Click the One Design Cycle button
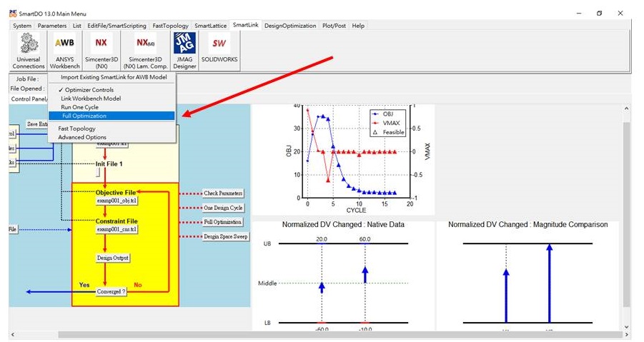Screen dimensions: 644x342 click(223, 208)
